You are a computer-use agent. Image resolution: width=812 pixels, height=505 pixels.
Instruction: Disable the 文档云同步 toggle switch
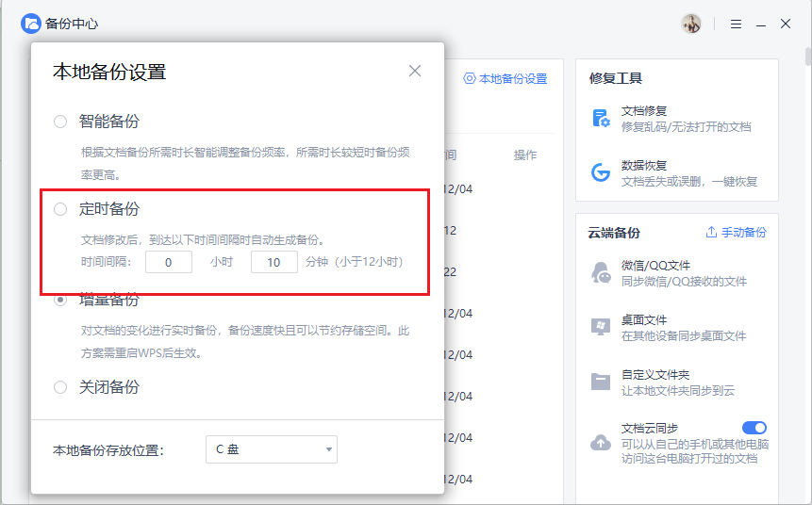click(x=754, y=428)
